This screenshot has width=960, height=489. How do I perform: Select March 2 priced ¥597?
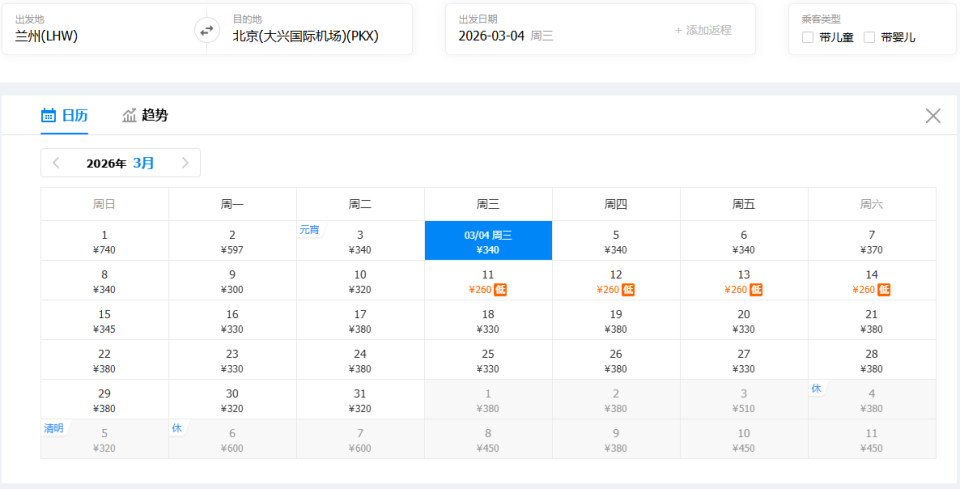233,241
